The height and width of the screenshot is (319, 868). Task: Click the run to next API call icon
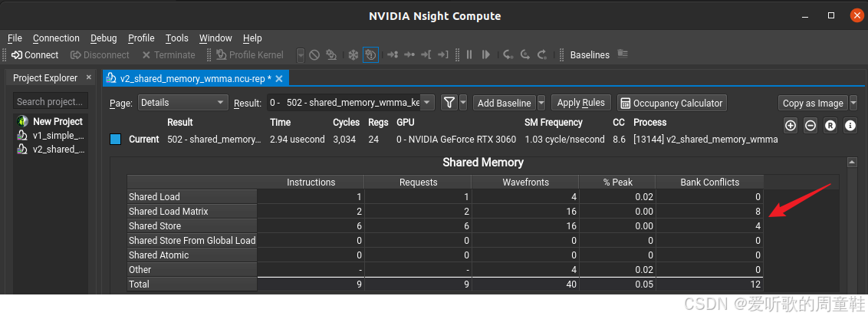(409, 55)
